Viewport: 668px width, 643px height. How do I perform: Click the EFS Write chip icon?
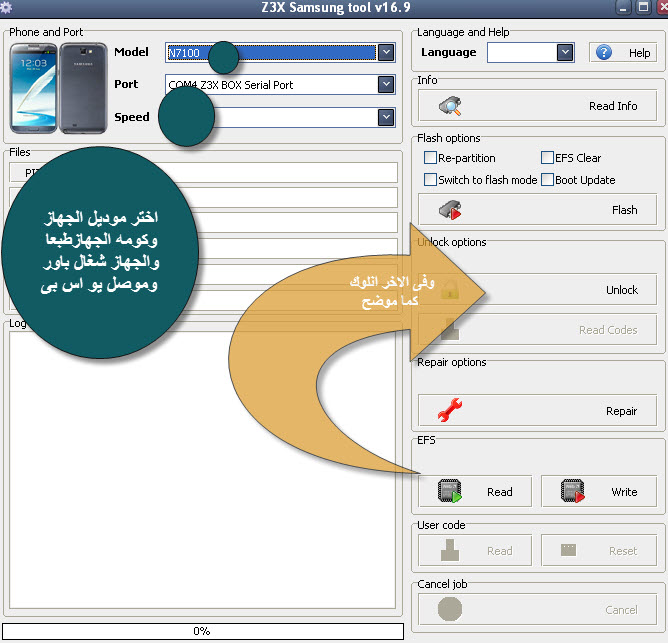tap(573, 491)
